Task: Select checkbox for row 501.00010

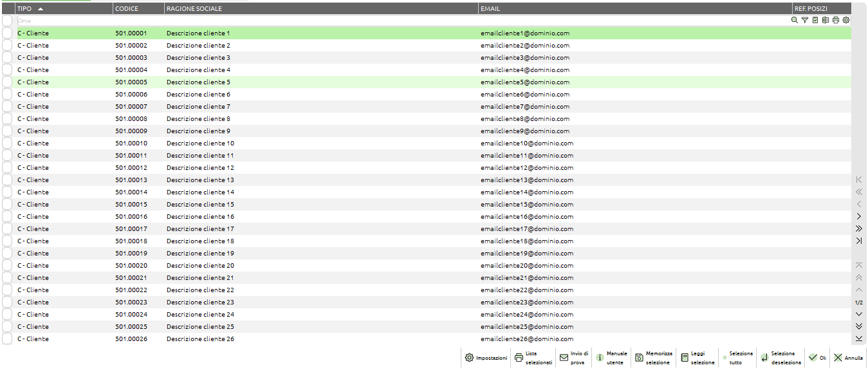Action: [7, 144]
